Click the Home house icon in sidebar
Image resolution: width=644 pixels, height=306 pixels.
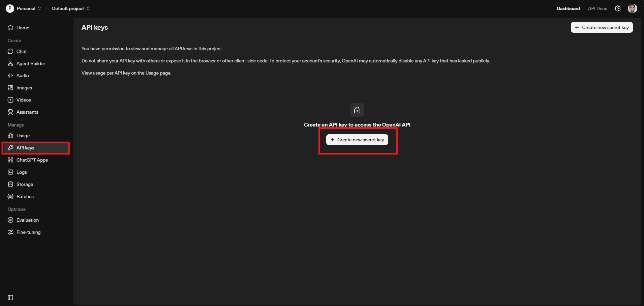pyautogui.click(x=10, y=28)
